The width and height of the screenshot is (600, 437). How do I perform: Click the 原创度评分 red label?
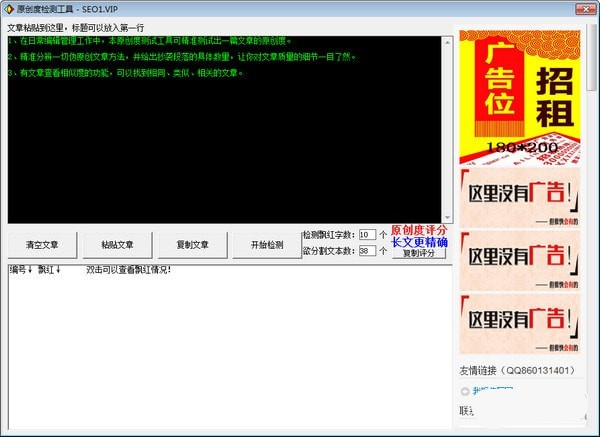pyautogui.click(x=419, y=230)
